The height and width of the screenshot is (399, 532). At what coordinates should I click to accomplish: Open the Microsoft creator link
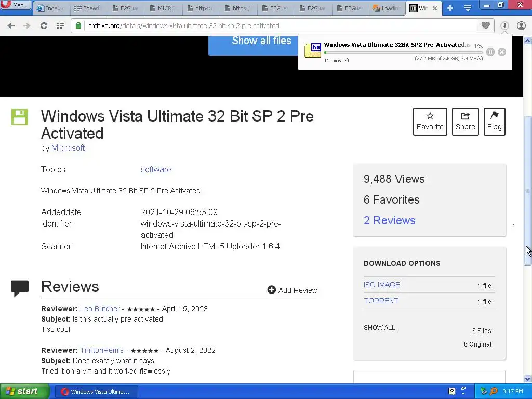point(68,148)
